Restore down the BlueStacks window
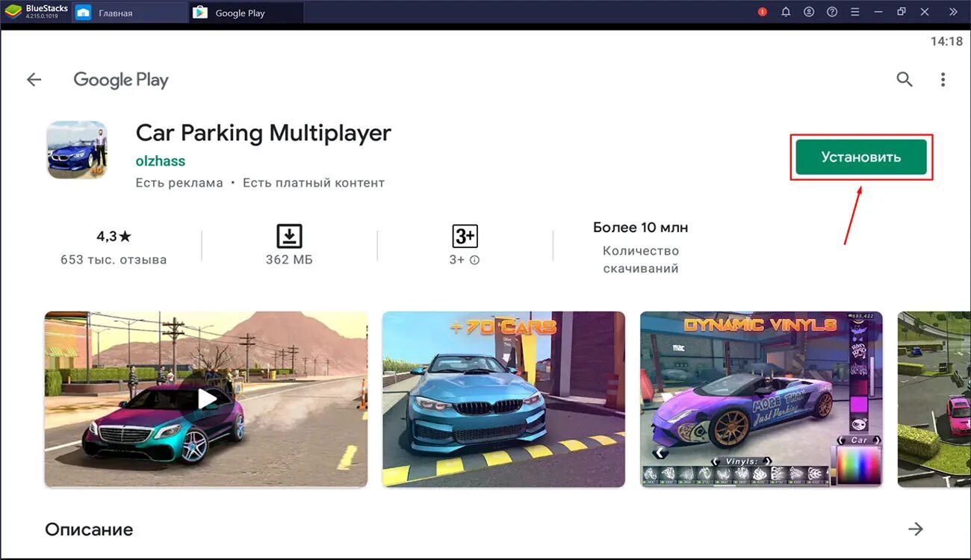 pyautogui.click(x=902, y=12)
